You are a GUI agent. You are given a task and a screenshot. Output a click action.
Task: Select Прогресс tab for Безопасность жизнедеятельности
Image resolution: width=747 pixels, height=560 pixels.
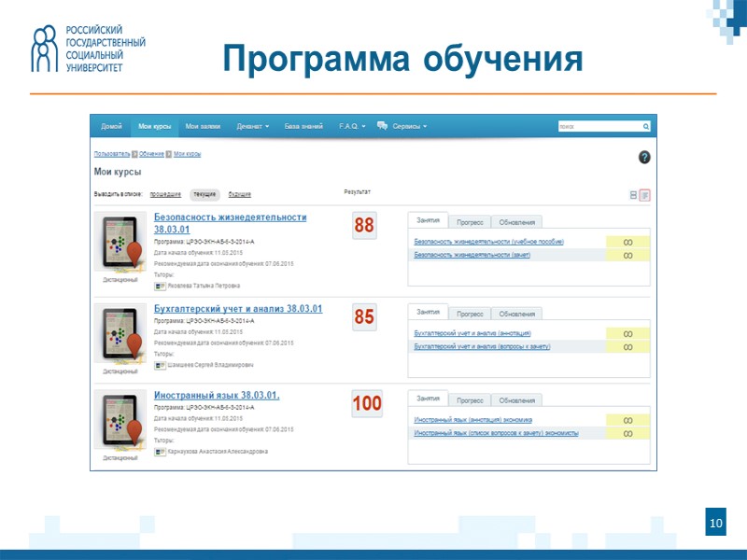[x=470, y=222]
